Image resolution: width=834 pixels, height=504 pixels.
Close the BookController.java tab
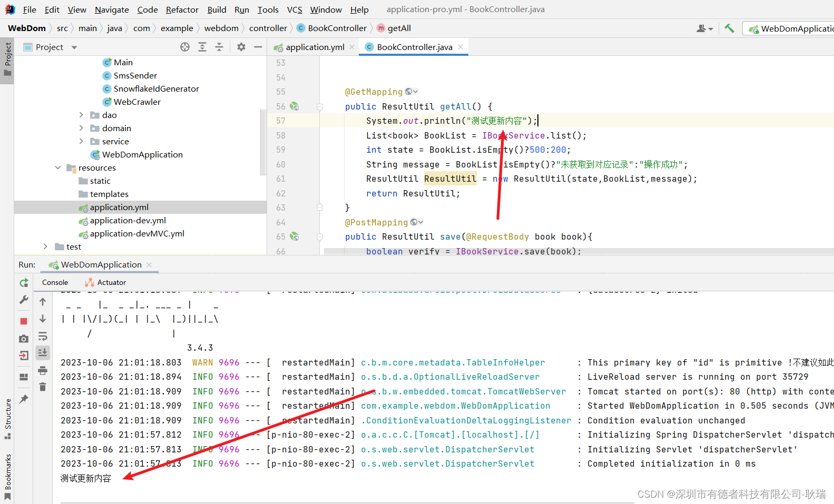(460, 47)
